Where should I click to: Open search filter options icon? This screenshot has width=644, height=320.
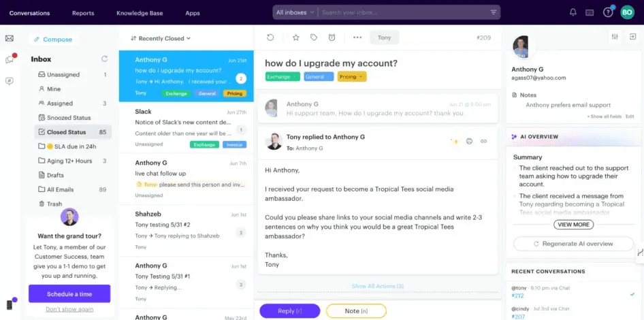click(x=494, y=12)
